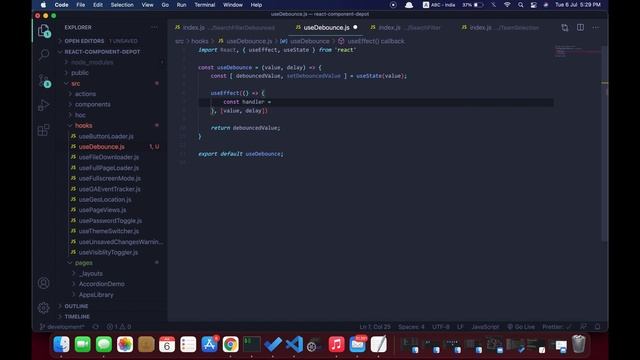Click Spaces: 4 indentation setting
Viewport: 640px width, 360px height.
[x=411, y=327]
